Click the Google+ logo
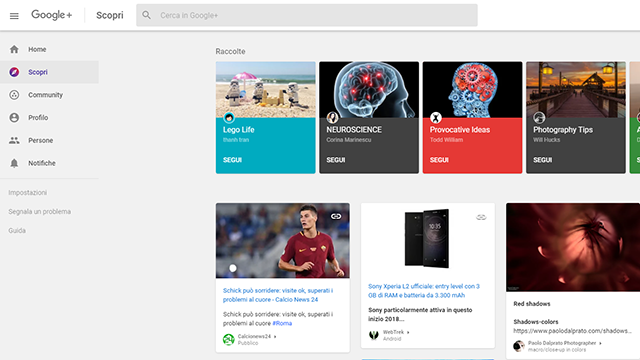This screenshot has height=360, width=640. coord(51,15)
